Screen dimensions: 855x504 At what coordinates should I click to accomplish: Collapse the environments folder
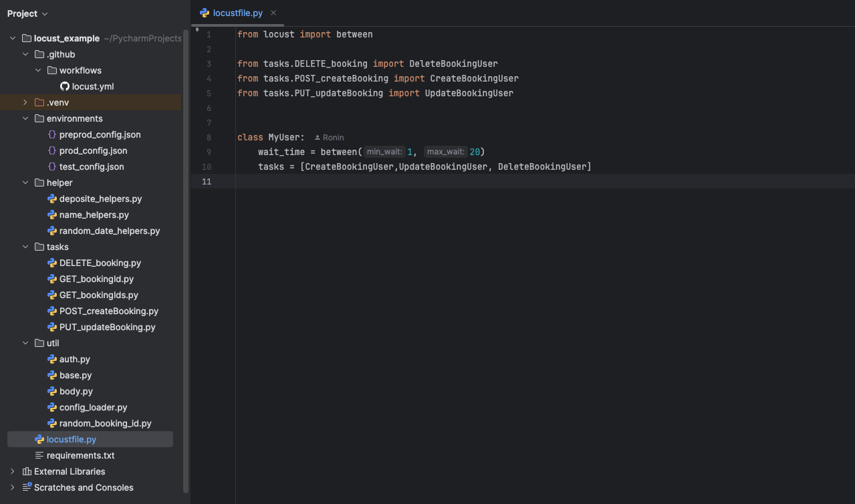click(x=25, y=118)
